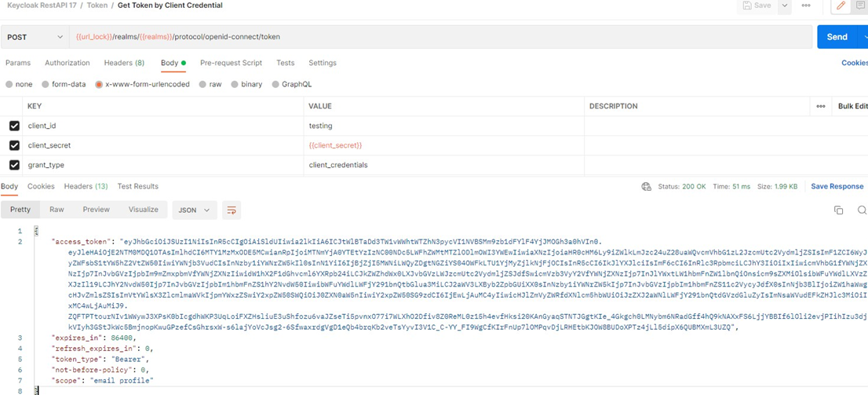868x395 pixels.
Task: Search the response with the magnifier icon
Action: coord(862,210)
